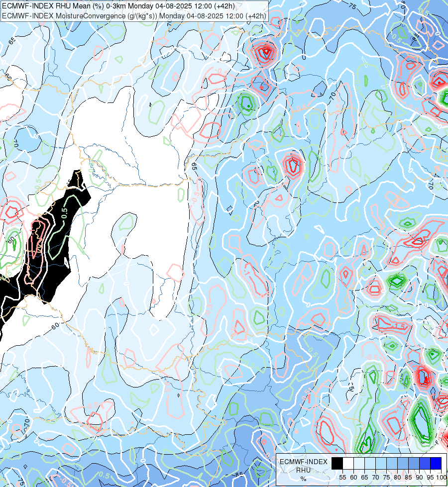
Task: Click the 85–90 legend color swatch
Action: click(x=414, y=464)
